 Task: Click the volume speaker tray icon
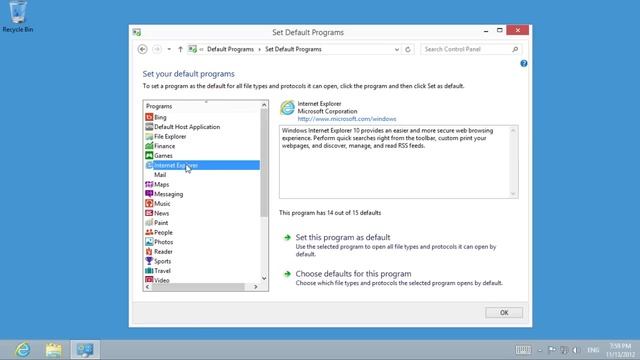tap(576, 350)
